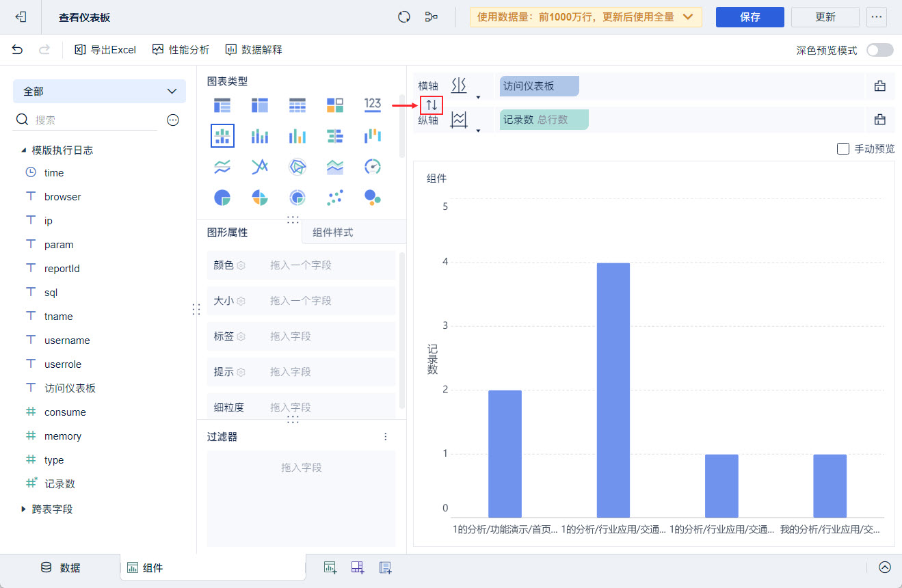Open the filter panel three-dot menu
This screenshot has width=902, height=588.
(386, 436)
